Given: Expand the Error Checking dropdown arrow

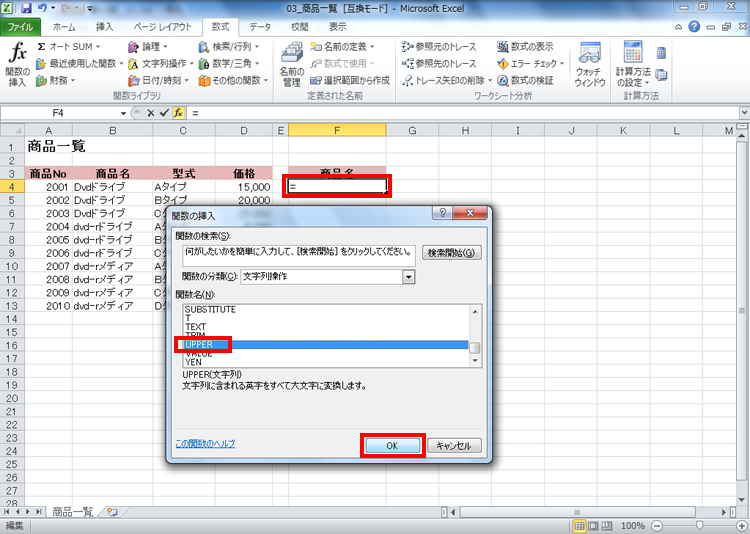Looking at the screenshot, I should (x=562, y=64).
